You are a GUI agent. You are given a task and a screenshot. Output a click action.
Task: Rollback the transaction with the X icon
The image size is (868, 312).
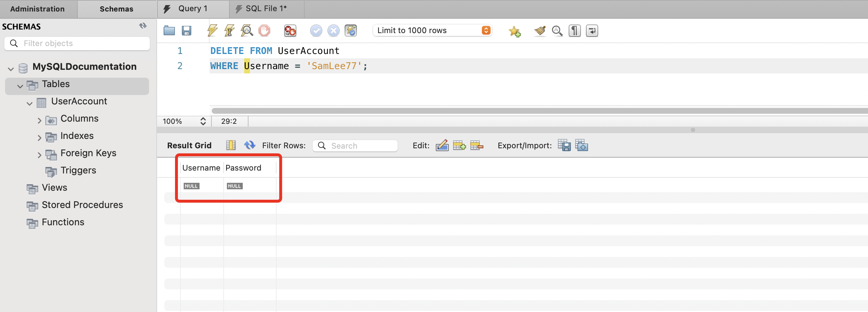point(333,31)
